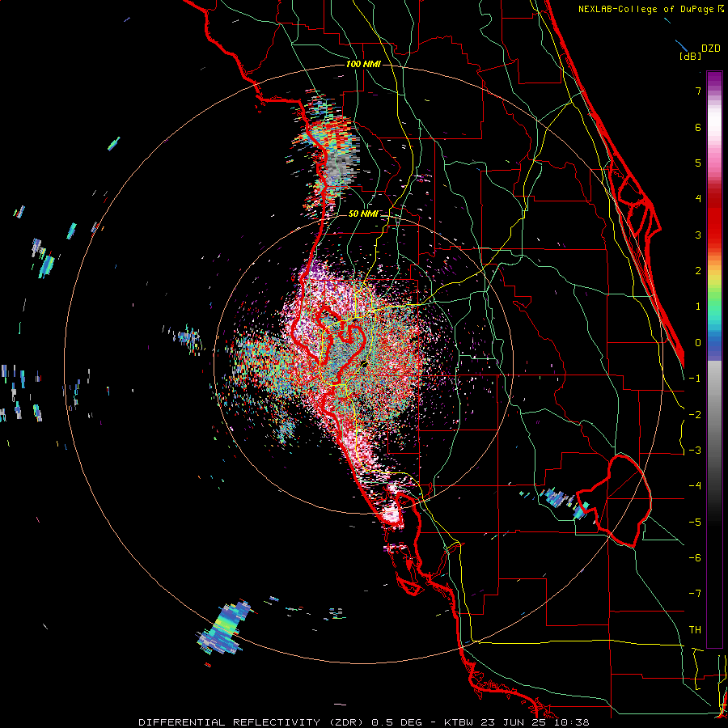Select the -2 dB scale value
This screenshot has width=728, height=728.
[695, 415]
